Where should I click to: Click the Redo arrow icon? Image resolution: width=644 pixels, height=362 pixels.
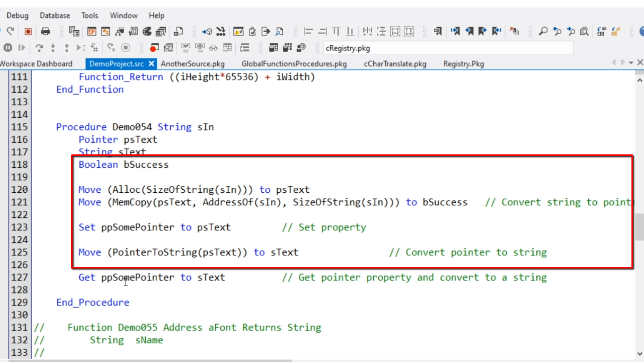[11, 32]
